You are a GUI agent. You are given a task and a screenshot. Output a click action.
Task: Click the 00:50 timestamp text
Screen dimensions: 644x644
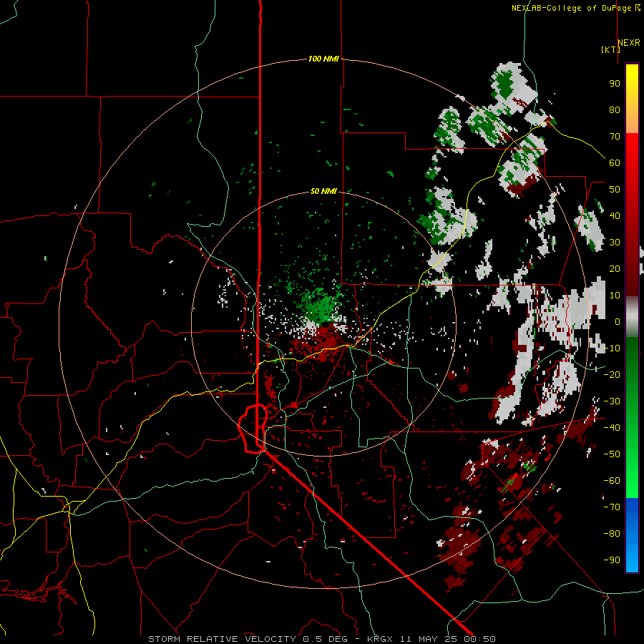pos(480,639)
